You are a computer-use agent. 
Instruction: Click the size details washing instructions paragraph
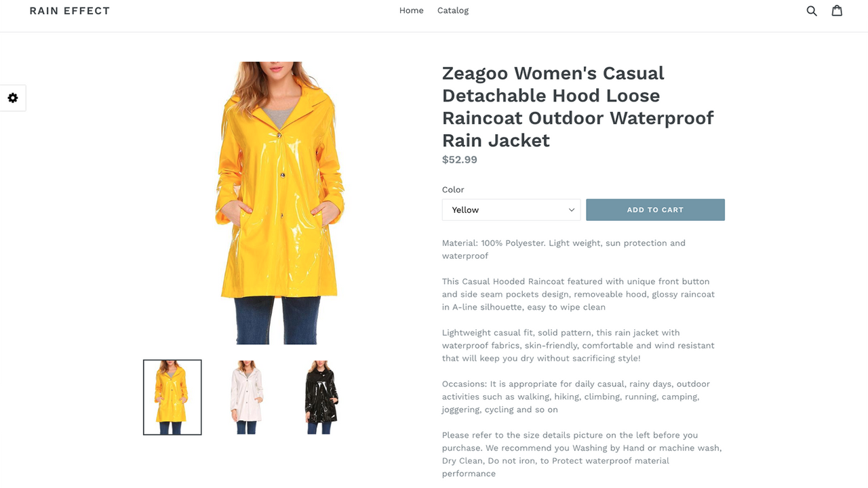[582, 454]
